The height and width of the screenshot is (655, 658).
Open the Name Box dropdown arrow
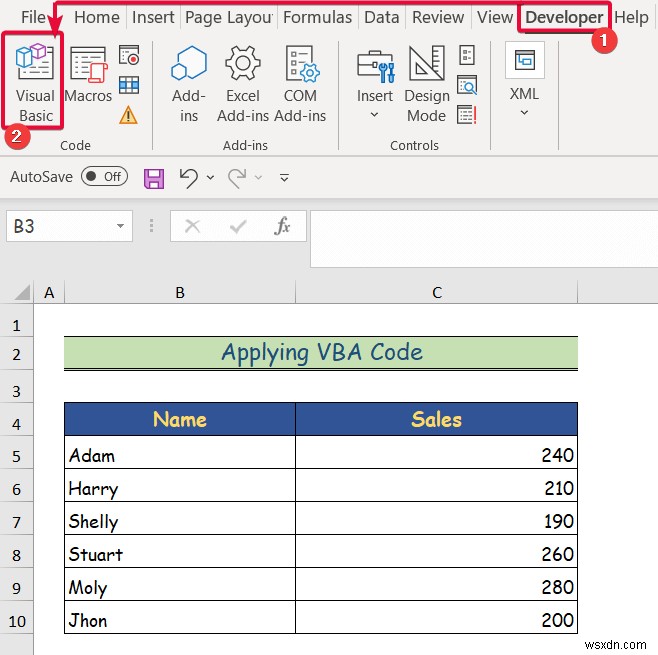point(120,226)
